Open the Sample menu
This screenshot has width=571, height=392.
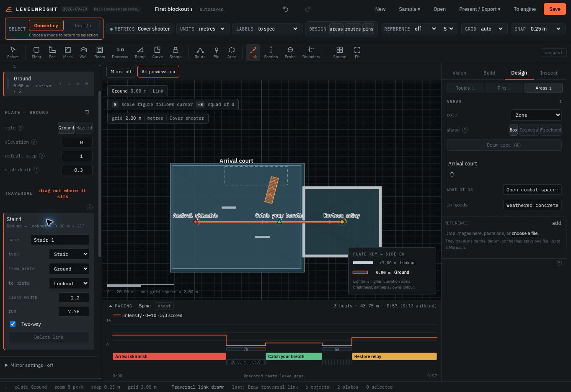(409, 9)
